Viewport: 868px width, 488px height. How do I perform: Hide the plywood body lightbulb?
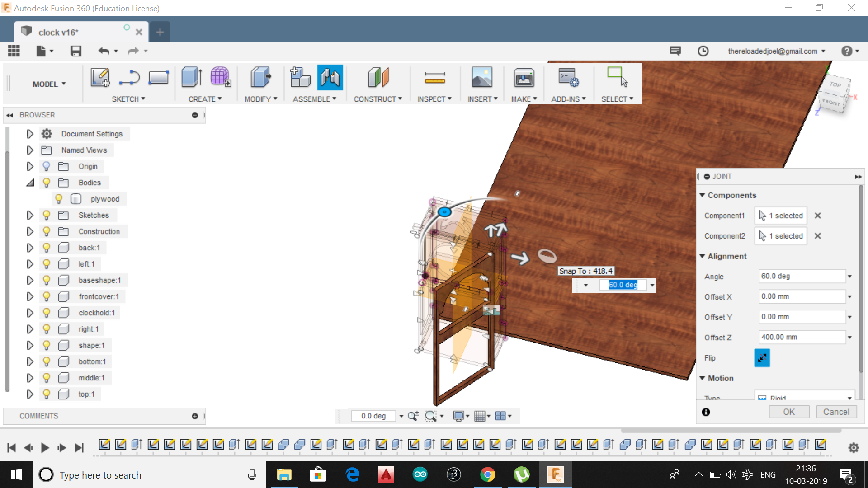[x=59, y=199]
